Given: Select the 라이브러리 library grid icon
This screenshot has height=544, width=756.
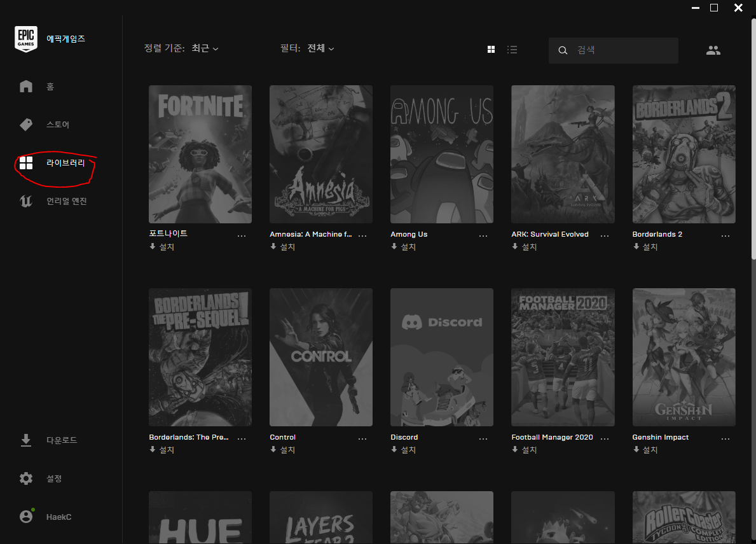Looking at the screenshot, I should click(26, 163).
